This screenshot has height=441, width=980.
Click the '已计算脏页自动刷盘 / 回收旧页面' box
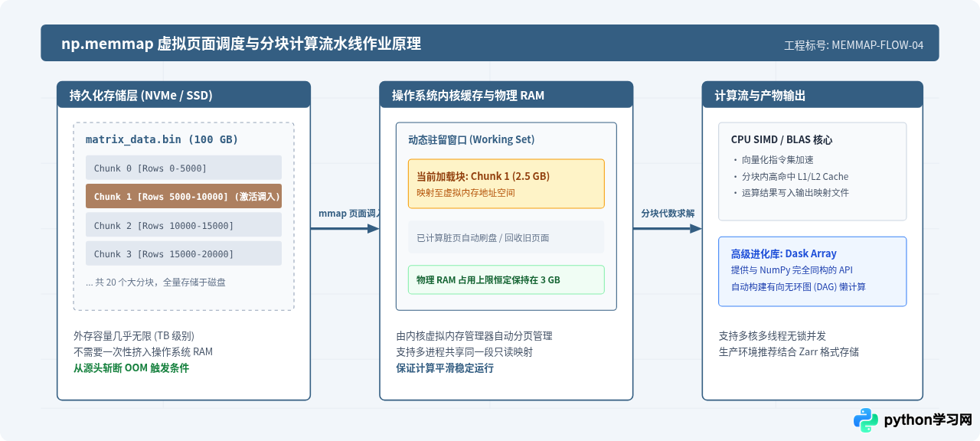[x=506, y=237]
